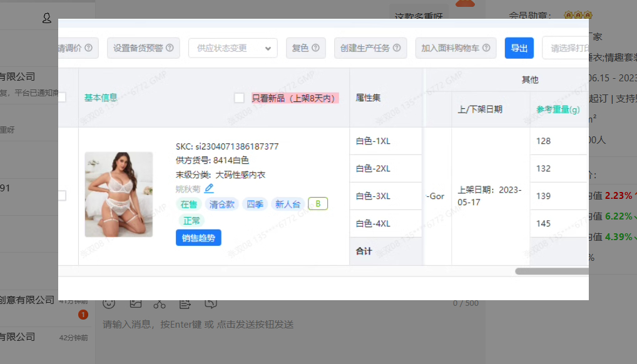Click the SKC: si2304071386187377 text

(227, 146)
